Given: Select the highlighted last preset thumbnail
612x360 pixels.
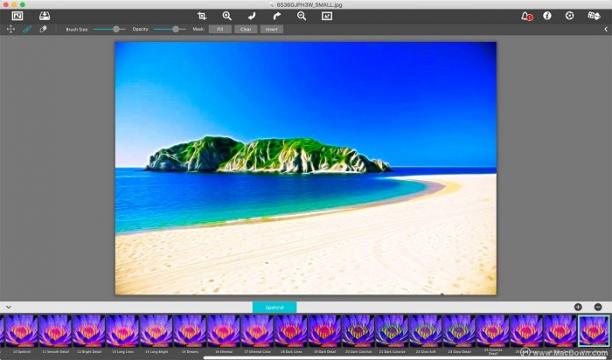Looking at the screenshot, I should (594, 331).
